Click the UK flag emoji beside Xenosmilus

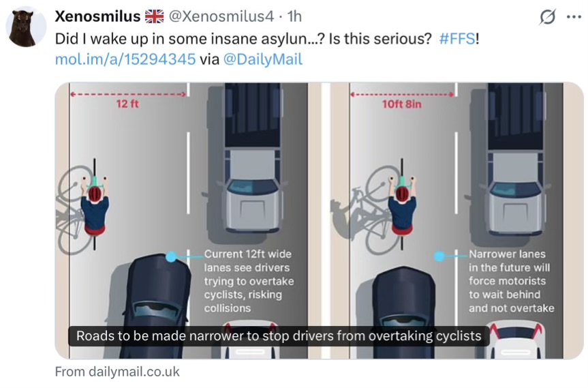(x=154, y=16)
